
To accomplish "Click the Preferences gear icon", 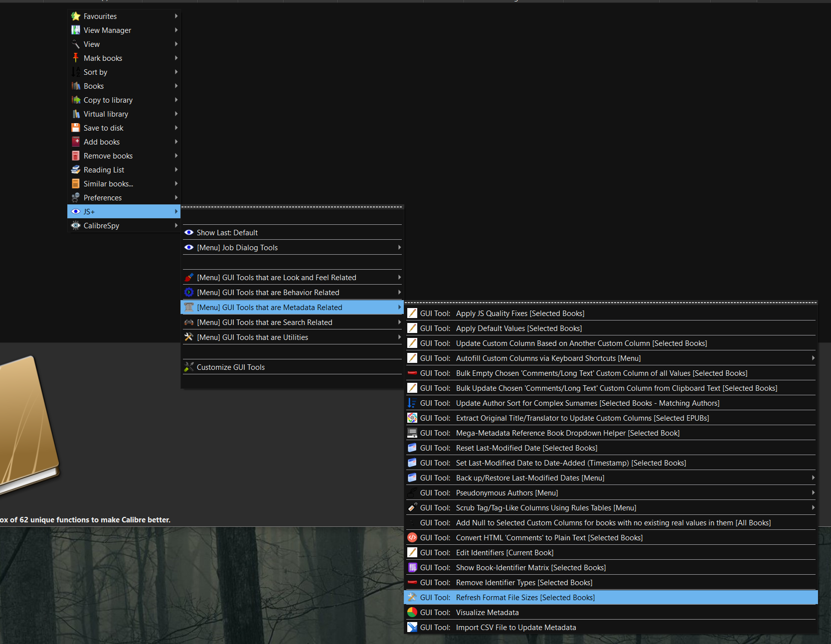I will 76,198.
